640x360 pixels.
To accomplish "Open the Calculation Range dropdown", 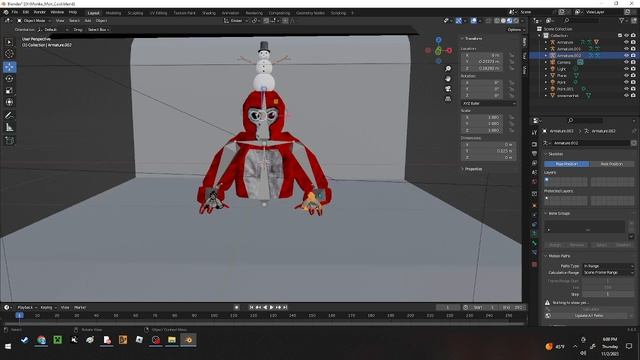I will (608, 272).
